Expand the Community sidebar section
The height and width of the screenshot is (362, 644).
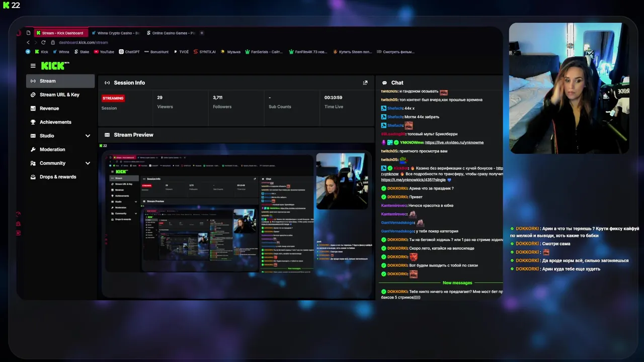88,163
